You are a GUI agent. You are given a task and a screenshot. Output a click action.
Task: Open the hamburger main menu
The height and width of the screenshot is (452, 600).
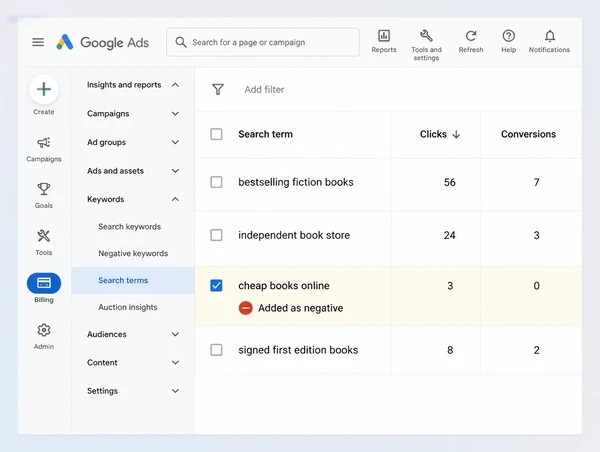point(38,42)
